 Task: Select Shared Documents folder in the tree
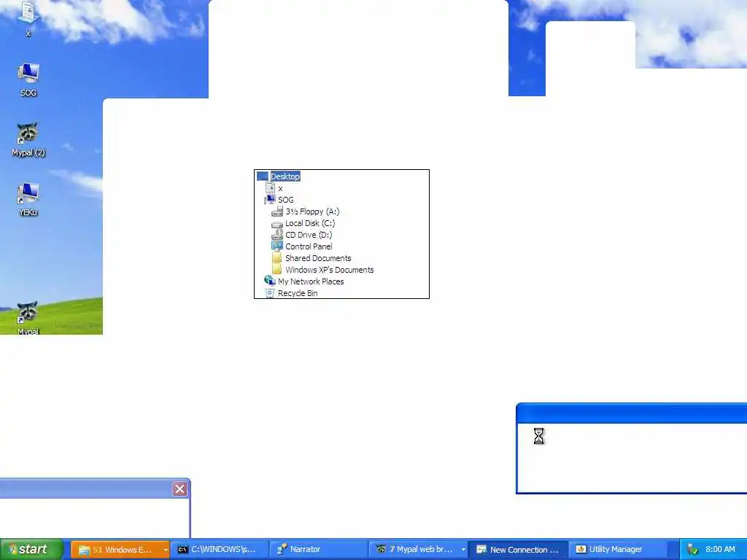click(318, 258)
